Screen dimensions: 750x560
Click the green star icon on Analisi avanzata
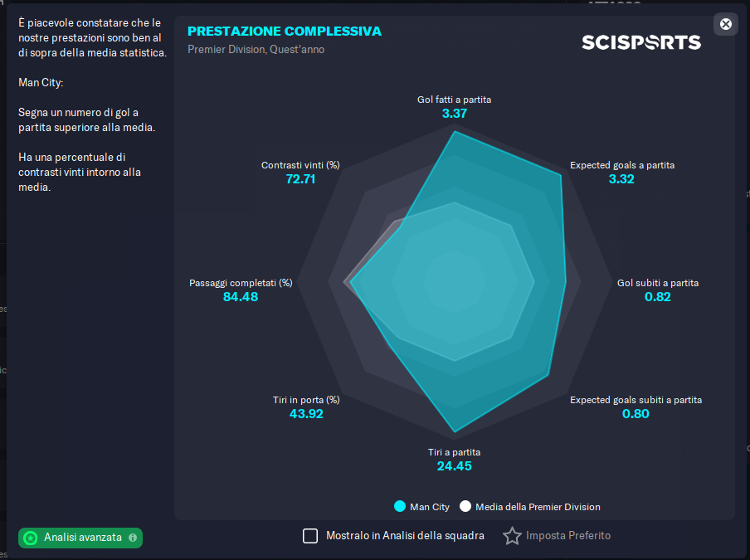pos(31,538)
